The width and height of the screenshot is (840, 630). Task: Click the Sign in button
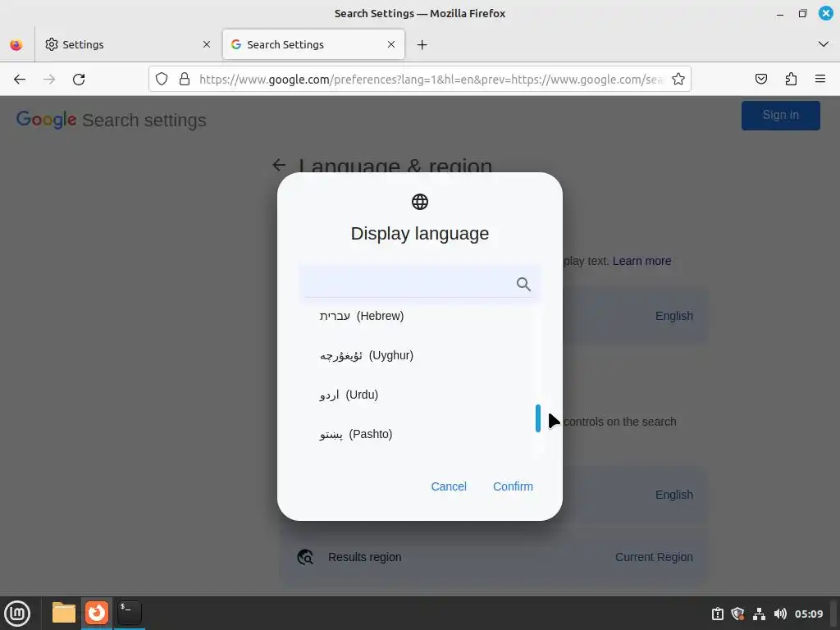pyautogui.click(x=781, y=115)
